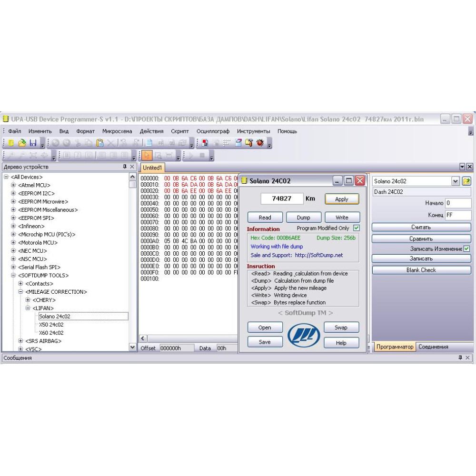The width and height of the screenshot is (476, 476).
Task: Expand the CHERY tree node
Action: (28, 299)
